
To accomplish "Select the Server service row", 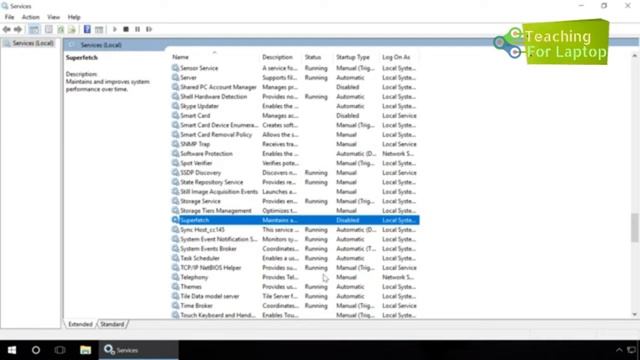I will coord(295,78).
